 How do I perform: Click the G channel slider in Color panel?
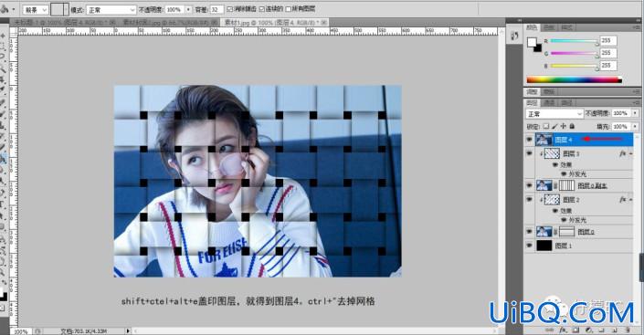click(x=574, y=53)
